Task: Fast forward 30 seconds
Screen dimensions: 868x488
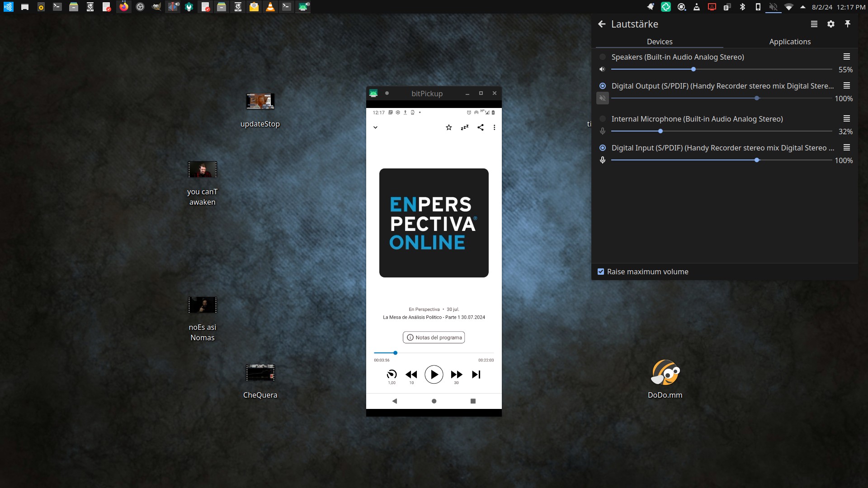Action: point(457,376)
